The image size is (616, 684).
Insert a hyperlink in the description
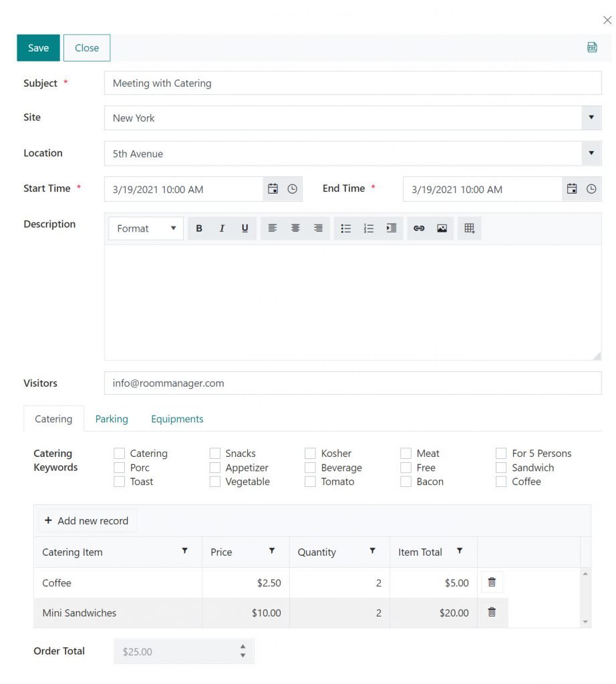419,228
